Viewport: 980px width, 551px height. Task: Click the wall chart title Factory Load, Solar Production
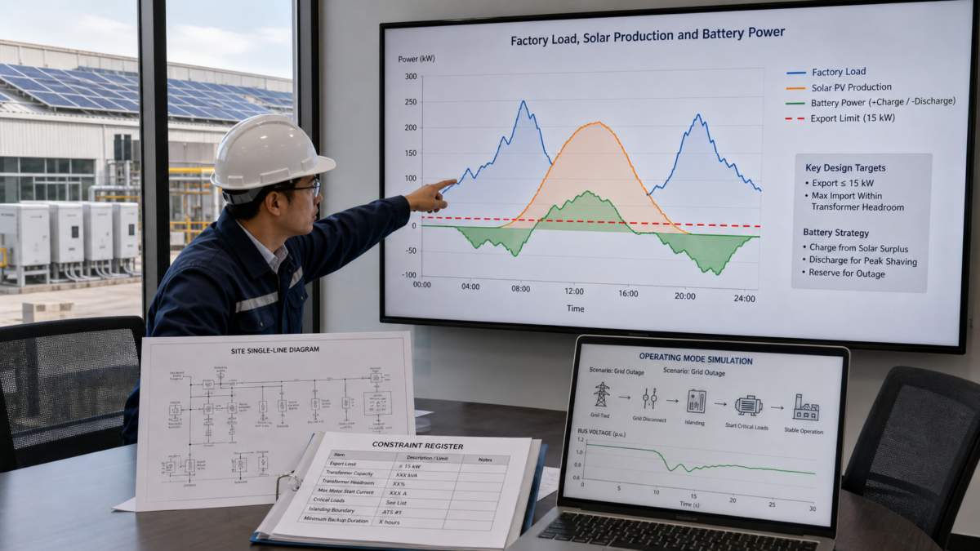point(648,37)
